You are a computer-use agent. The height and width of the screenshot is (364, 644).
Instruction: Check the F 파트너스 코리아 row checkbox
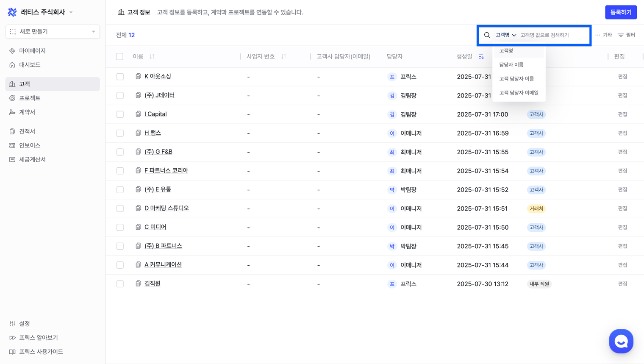click(x=120, y=171)
